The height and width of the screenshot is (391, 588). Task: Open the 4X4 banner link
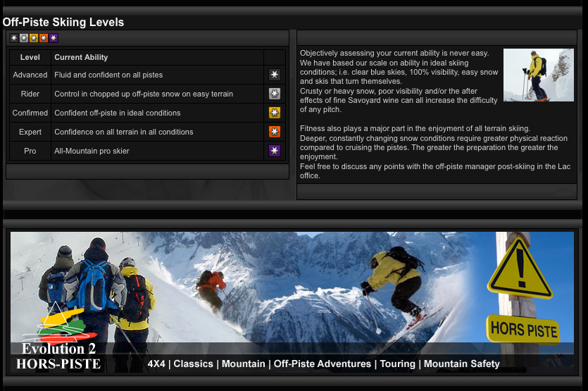[156, 364]
